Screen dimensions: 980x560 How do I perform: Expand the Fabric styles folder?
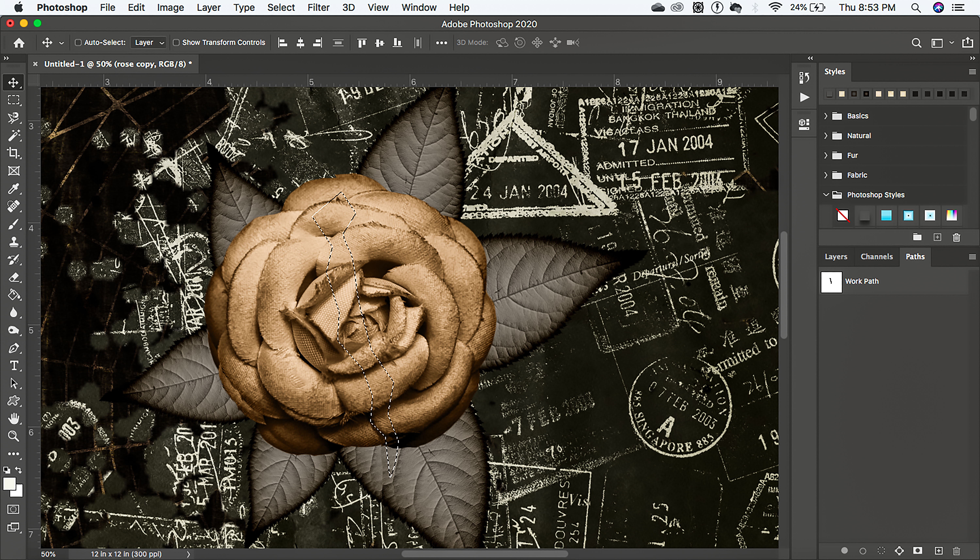[x=826, y=175]
